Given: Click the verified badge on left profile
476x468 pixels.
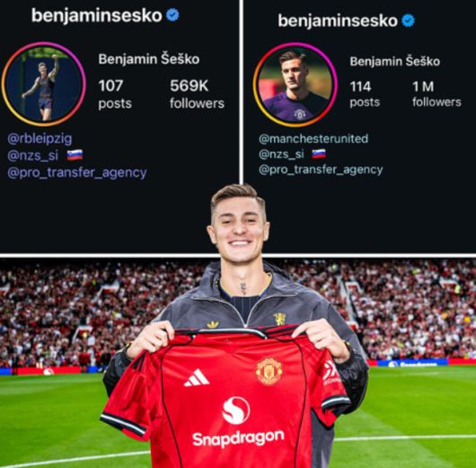Looking at the screenshot, I should pyautogui.click(x=172, y=15).
